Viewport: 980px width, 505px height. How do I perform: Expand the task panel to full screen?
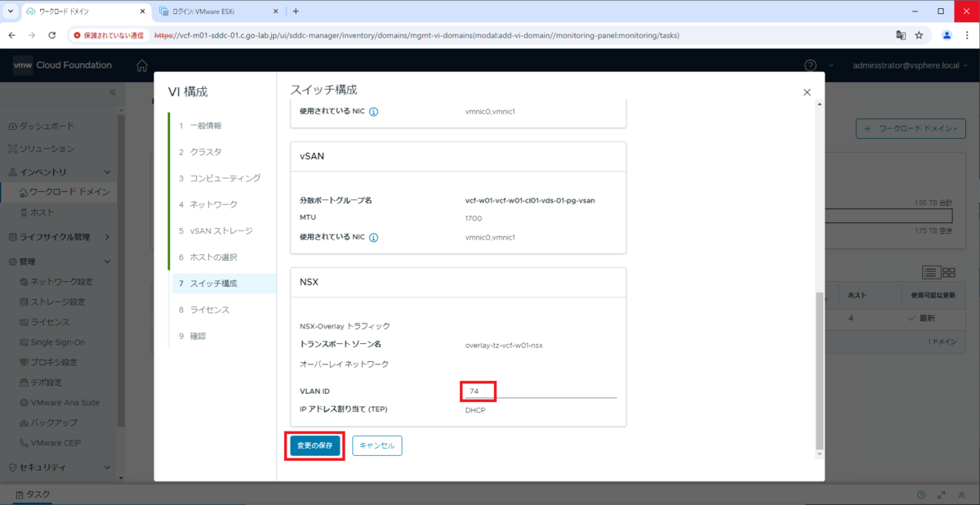[942, 494]
